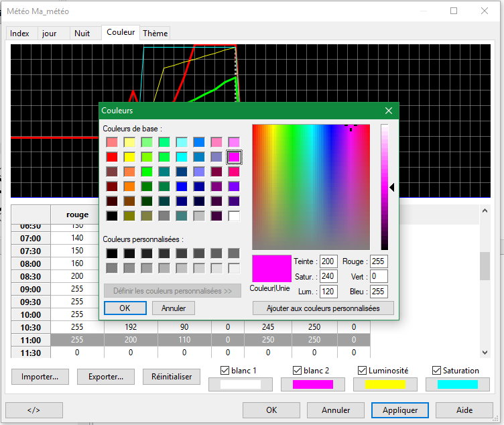Toggle the blanc 1 checkbox
Image resolution: width=504 pixels, height=425 pixels.
225,371
